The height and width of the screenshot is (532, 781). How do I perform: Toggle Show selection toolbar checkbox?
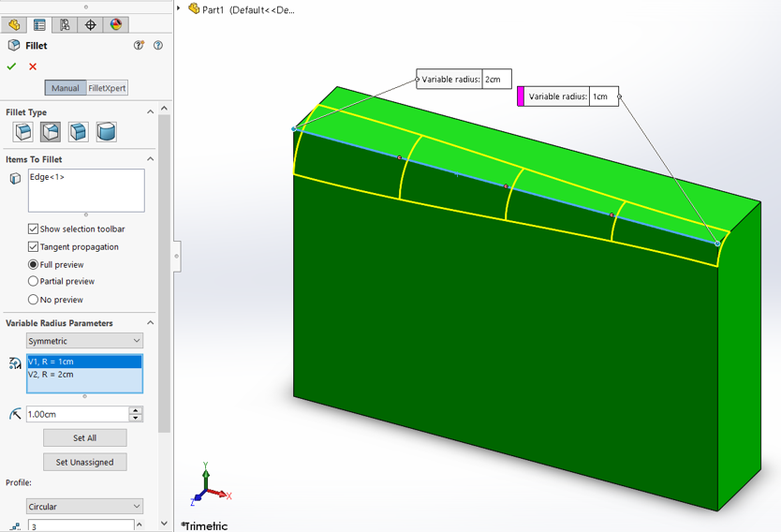coord(34,229)
